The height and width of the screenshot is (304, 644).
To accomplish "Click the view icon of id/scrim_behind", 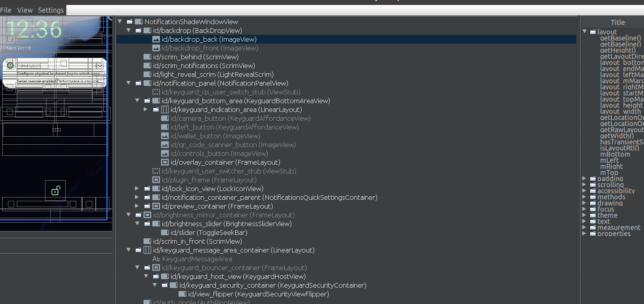I will point(147,57).
